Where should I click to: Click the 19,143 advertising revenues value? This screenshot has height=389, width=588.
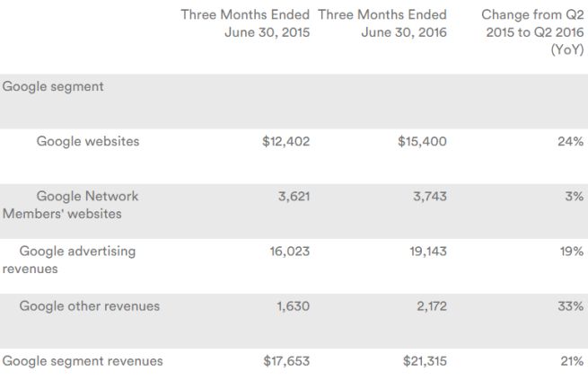425,252
